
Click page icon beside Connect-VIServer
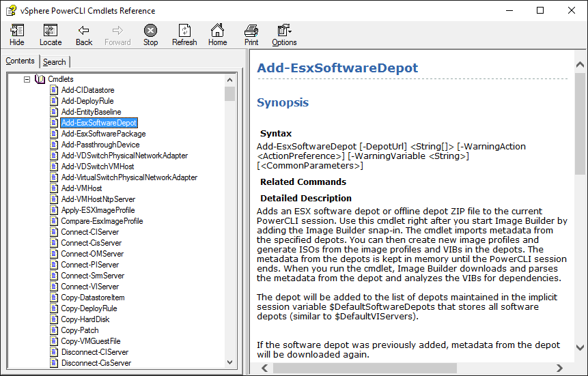tap(54, 287)
